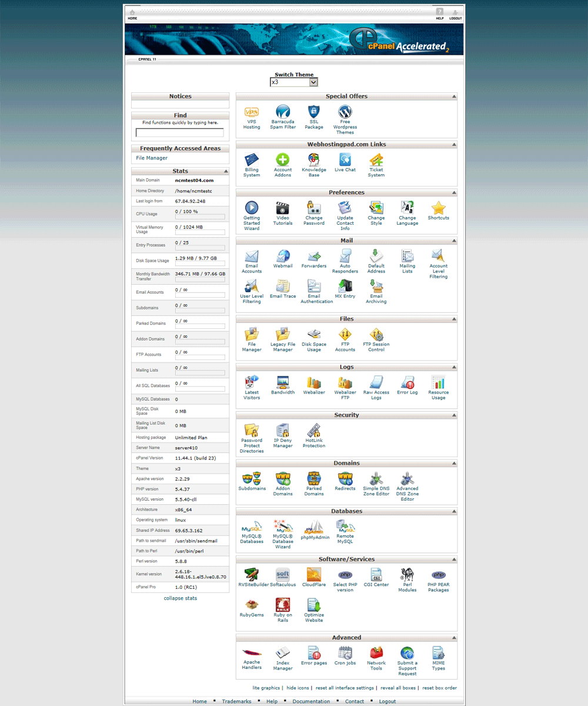This screenshot has width=588, height=706.
Task: Launch Live Chat icon
Action: point(345,159)
